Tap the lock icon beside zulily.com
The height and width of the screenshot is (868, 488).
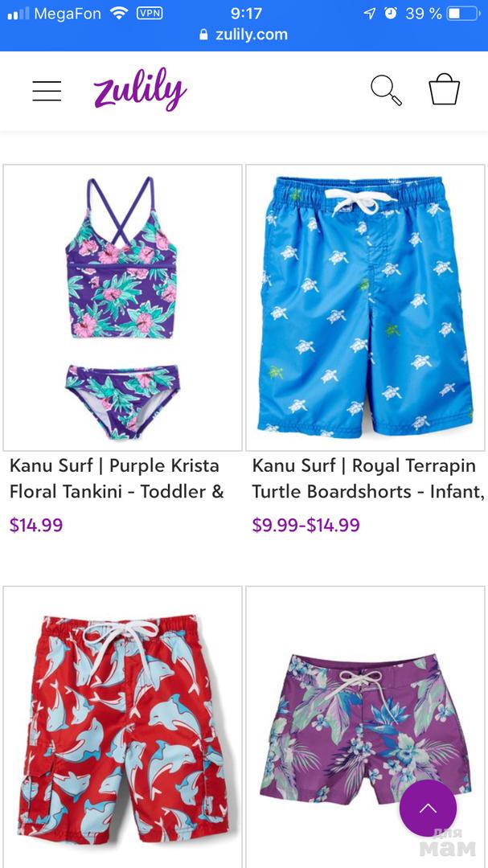click(x=203, y=35)
